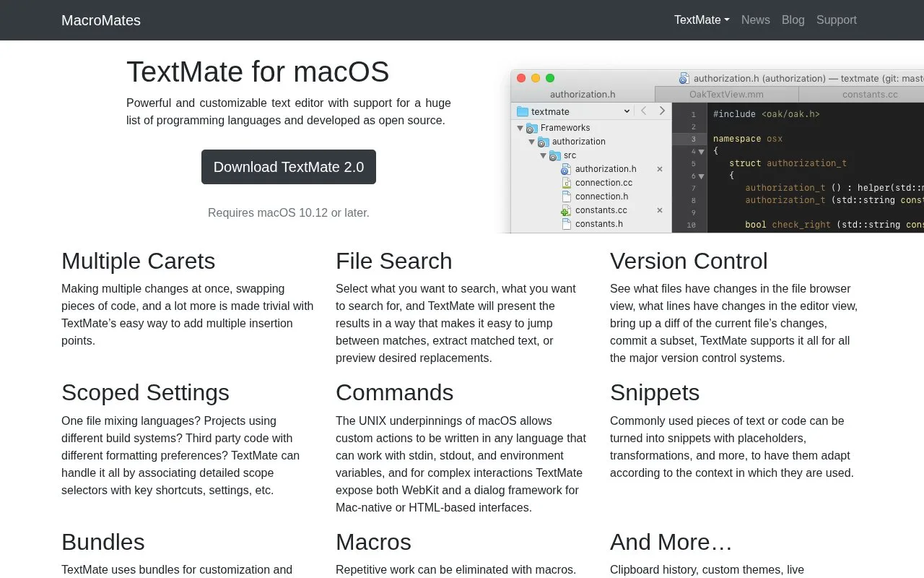
Task: Click the src folder icon
Action: tap(555, 155)
